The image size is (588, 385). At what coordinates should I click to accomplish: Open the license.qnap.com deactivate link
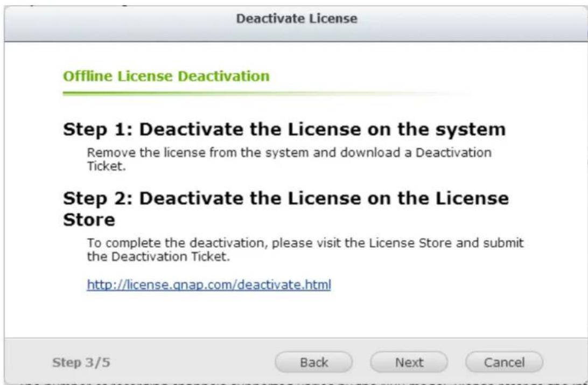point(208,283)
